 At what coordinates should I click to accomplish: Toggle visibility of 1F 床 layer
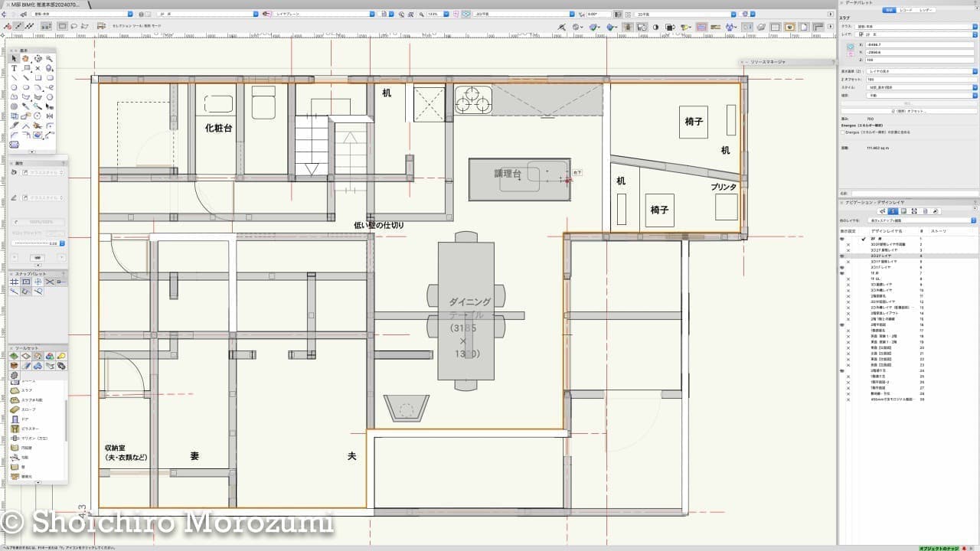tap(842, 273)
